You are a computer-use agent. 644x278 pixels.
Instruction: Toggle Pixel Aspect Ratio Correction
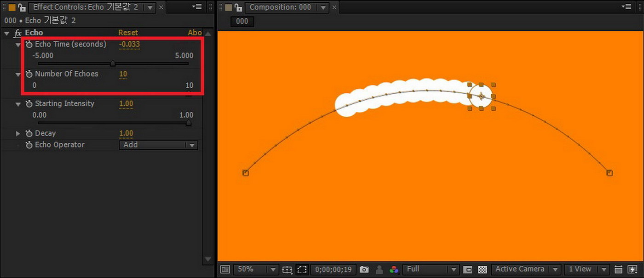(618, 270)
